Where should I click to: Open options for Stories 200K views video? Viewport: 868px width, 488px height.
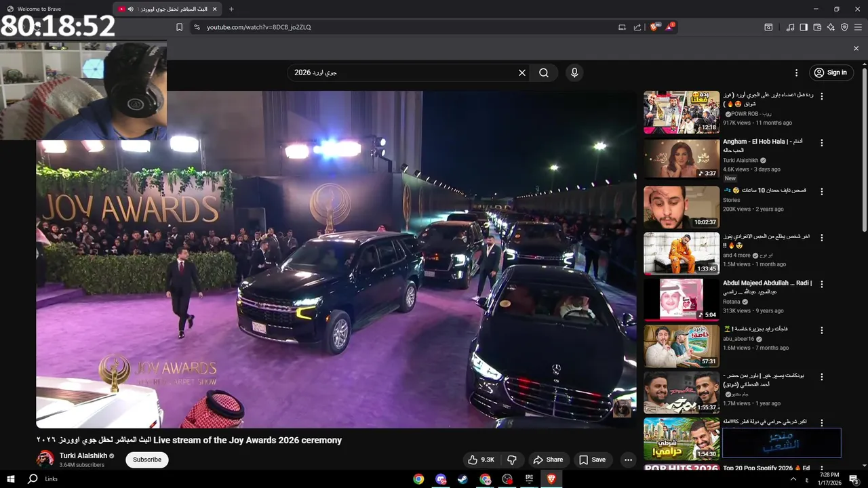pos(822,191)
